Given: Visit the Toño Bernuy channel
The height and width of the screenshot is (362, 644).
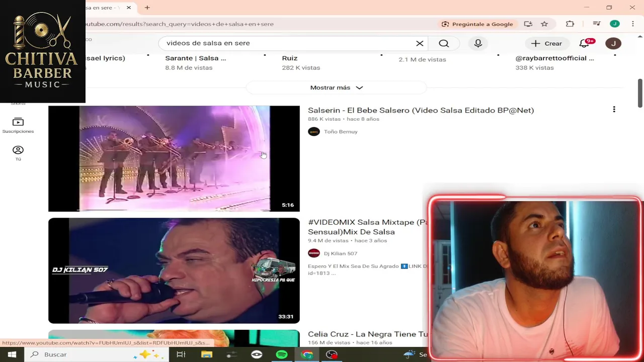Looking at the screenshot, I should pyautogui.click(x=341, y=132).
